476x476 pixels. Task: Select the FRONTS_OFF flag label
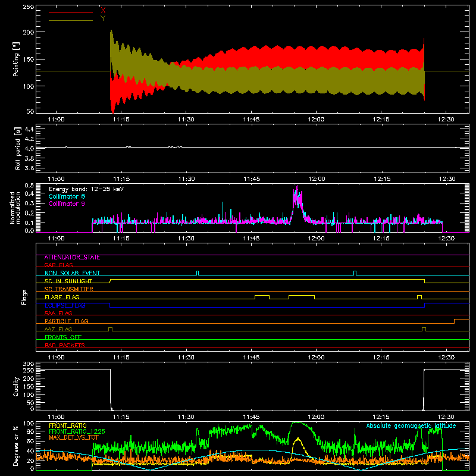63,337
